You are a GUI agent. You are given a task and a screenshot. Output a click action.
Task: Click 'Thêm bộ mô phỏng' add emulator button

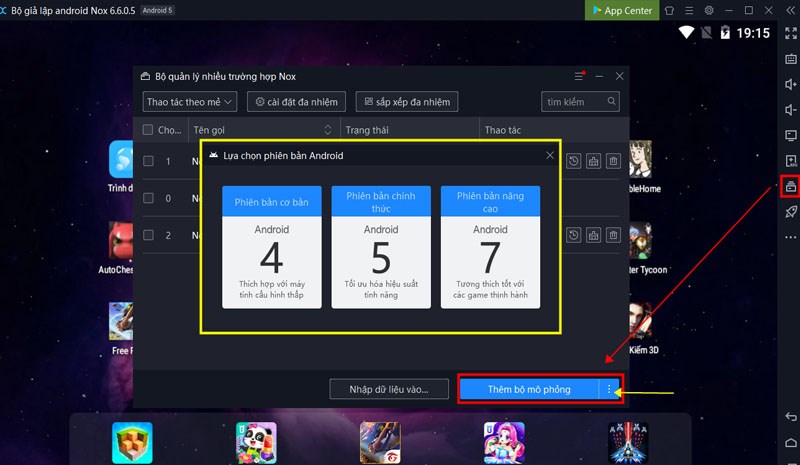click(x=529, y=389)
